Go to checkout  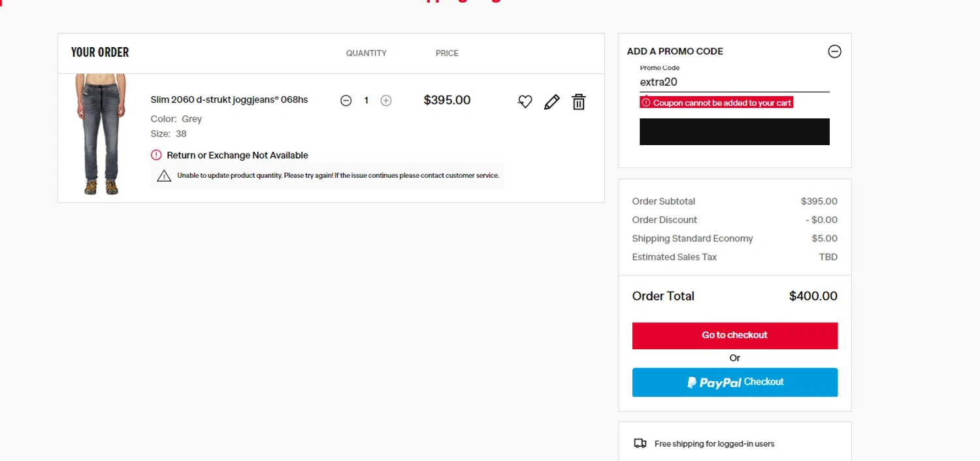[734, 335]
